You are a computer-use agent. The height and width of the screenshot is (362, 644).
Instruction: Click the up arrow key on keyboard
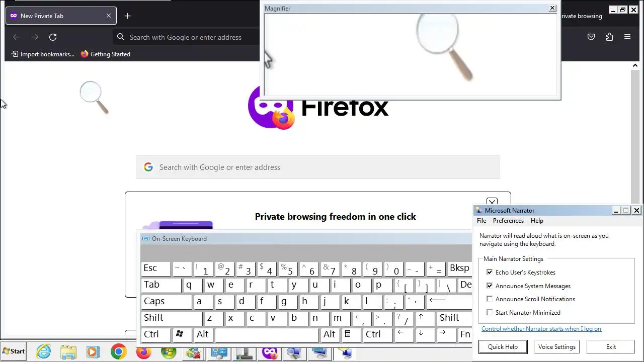click(425, 319)
